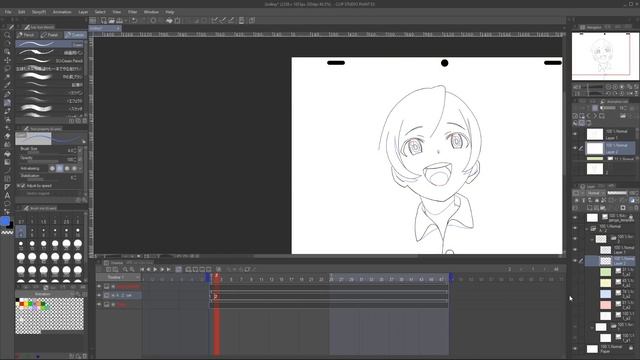Image resolution: width=640 pixels, height=360 pixels.
Task: Toggle Snap to Ruler in command bar
Action: (215, 20)
